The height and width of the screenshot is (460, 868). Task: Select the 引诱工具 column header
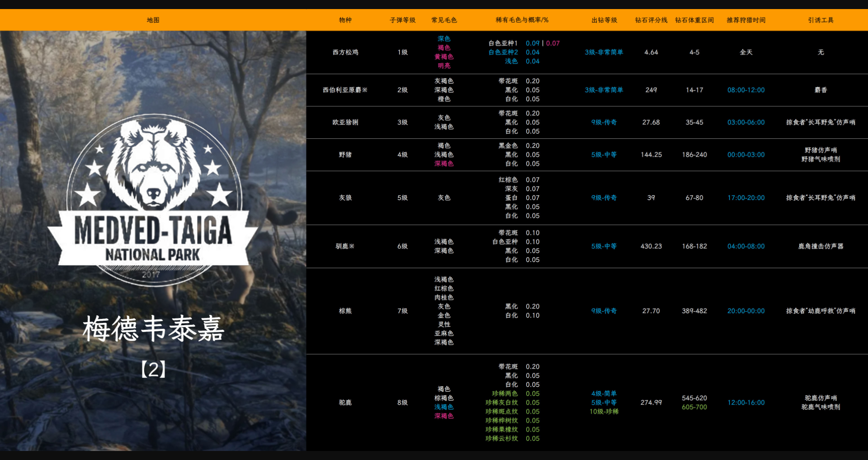click(821, 20)
